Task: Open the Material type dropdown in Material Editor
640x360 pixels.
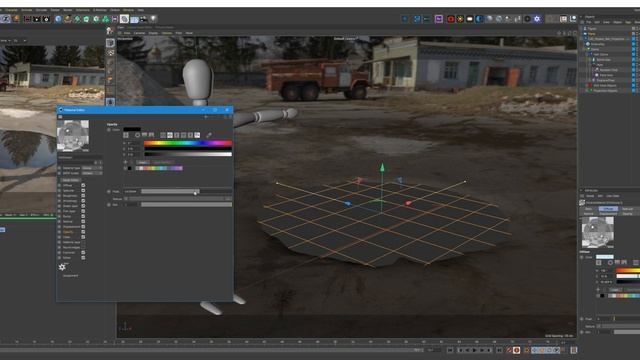Action: tap(92, 168)
